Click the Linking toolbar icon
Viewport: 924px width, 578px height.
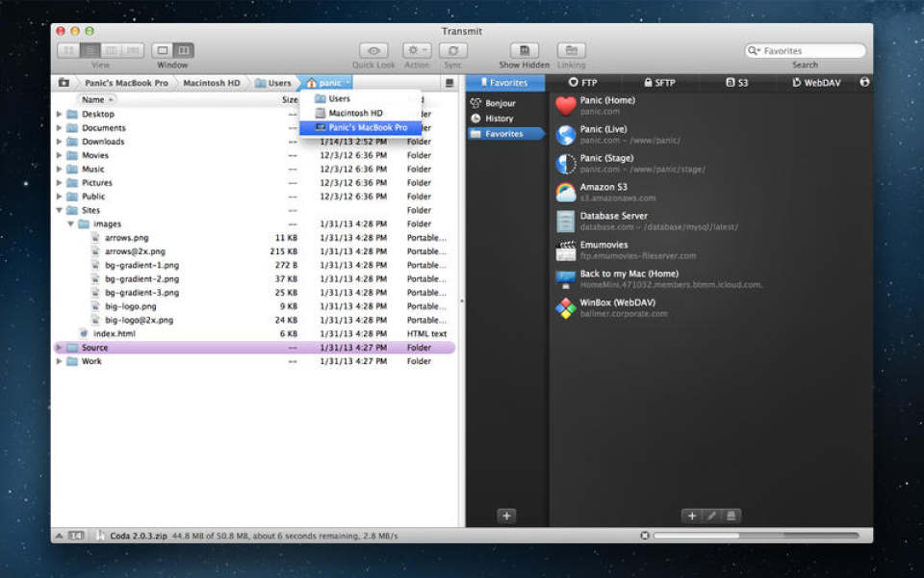pyautogui.click(x=571, y=51)
